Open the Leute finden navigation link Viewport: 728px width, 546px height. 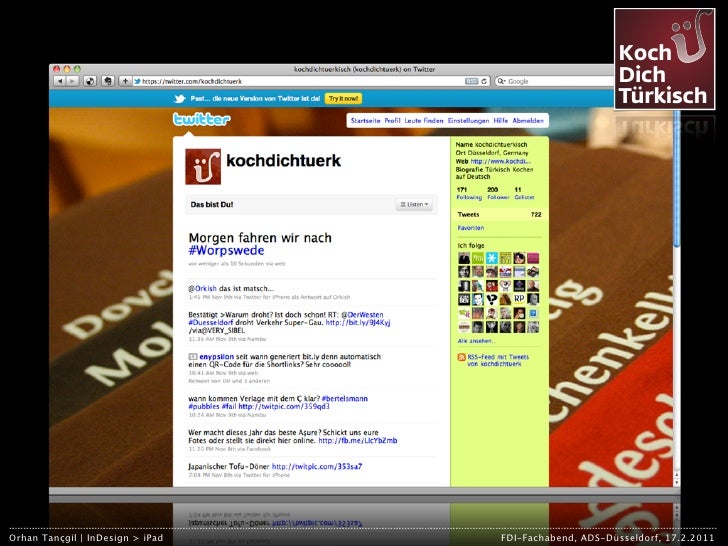pos(424,121)
